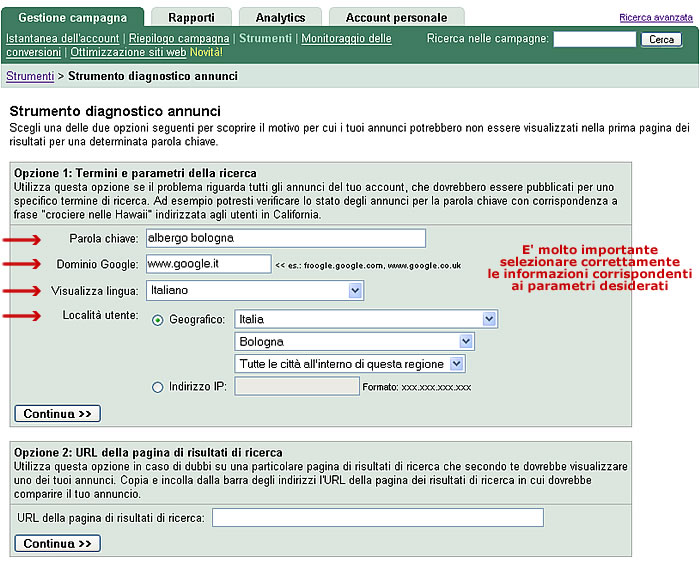
Task: Select Strumenti in the submenu
Action: [265, 38]
